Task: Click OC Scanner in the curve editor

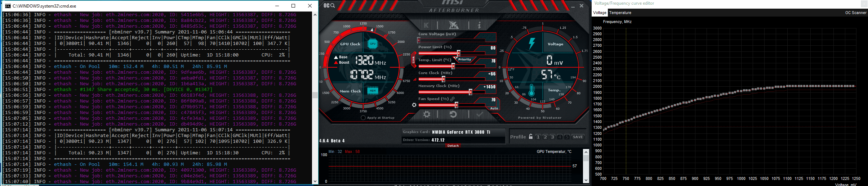Action: 856,13
